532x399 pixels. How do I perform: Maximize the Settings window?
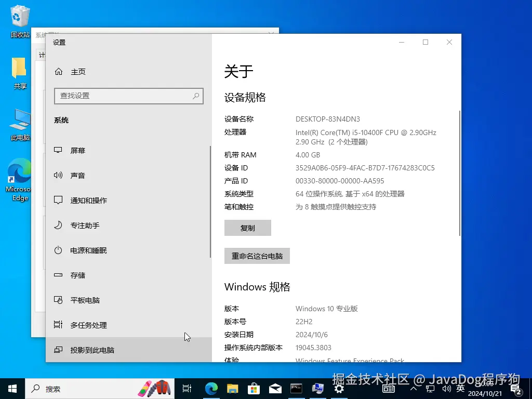[x=425, y=42]
